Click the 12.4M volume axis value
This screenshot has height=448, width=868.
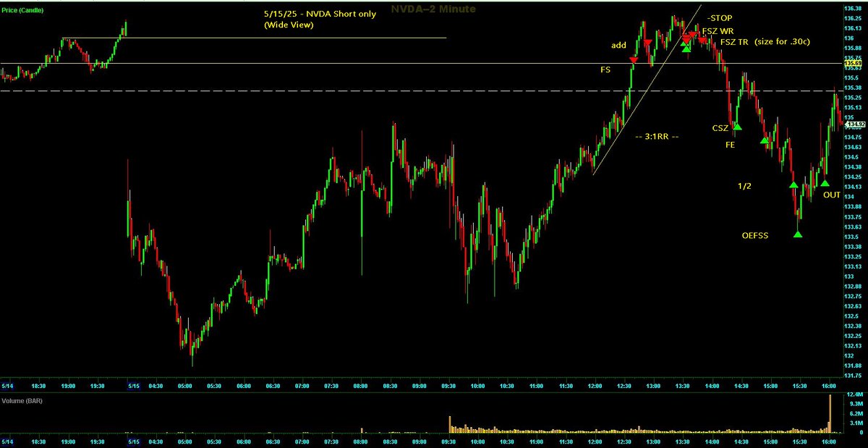pyautogui.click(x=854, y=394)
